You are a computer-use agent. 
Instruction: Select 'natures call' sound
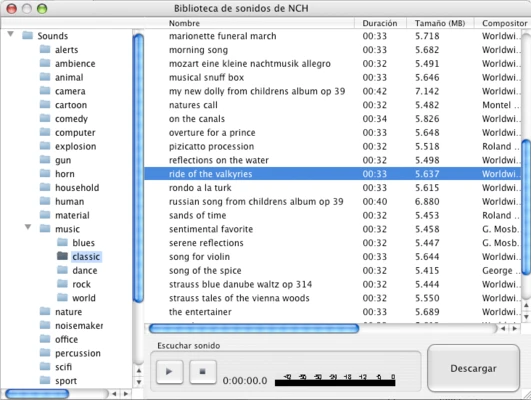pyautogui.click(x=332, y=105)
